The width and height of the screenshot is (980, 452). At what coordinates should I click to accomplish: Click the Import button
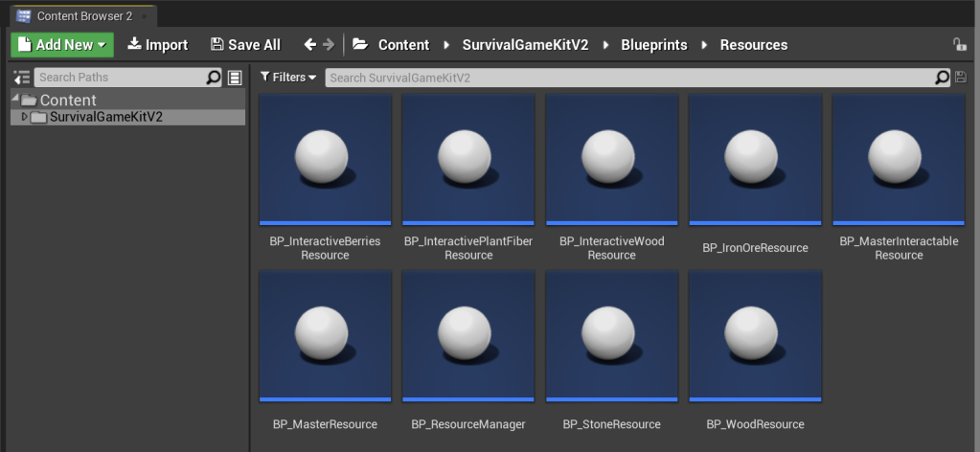(158, 45)
